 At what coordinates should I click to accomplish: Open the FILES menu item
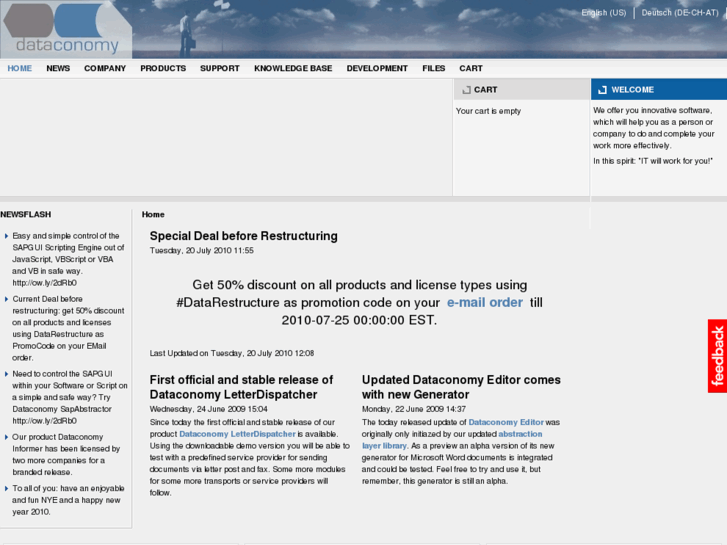pyautogui.click(x=434, y=68)
